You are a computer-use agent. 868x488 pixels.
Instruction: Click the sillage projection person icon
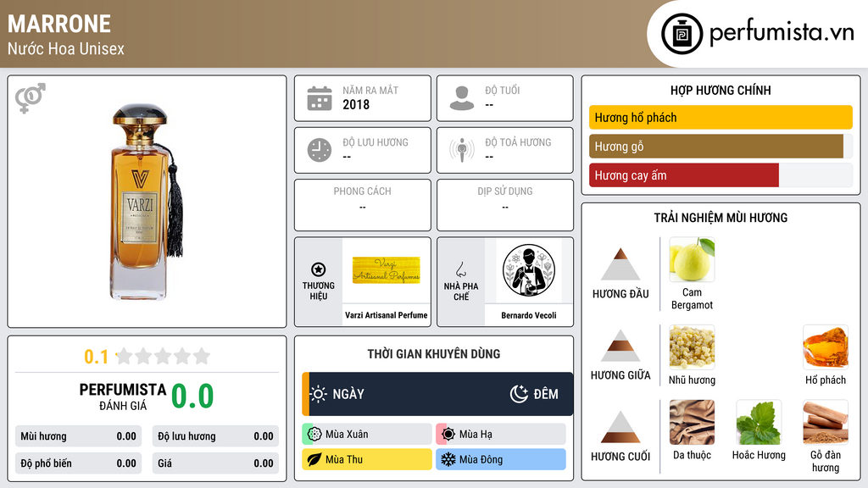(x=462, y=150)
